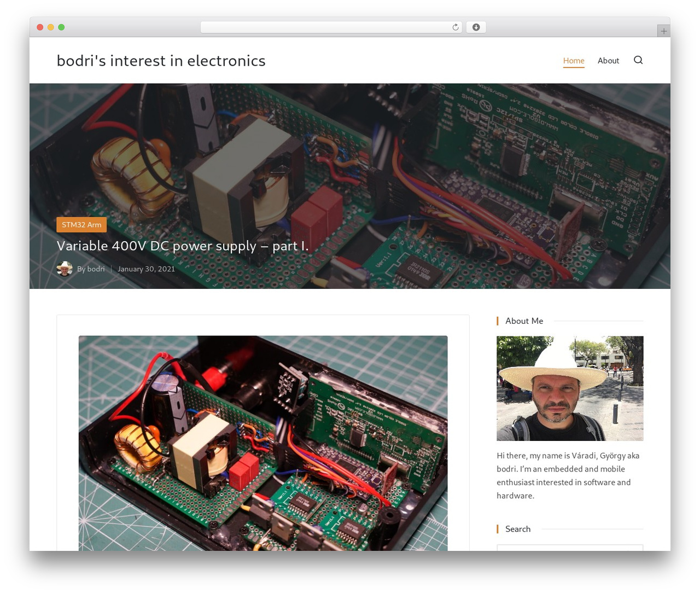Minimize the browser window with yellow button

click(50, 27)
